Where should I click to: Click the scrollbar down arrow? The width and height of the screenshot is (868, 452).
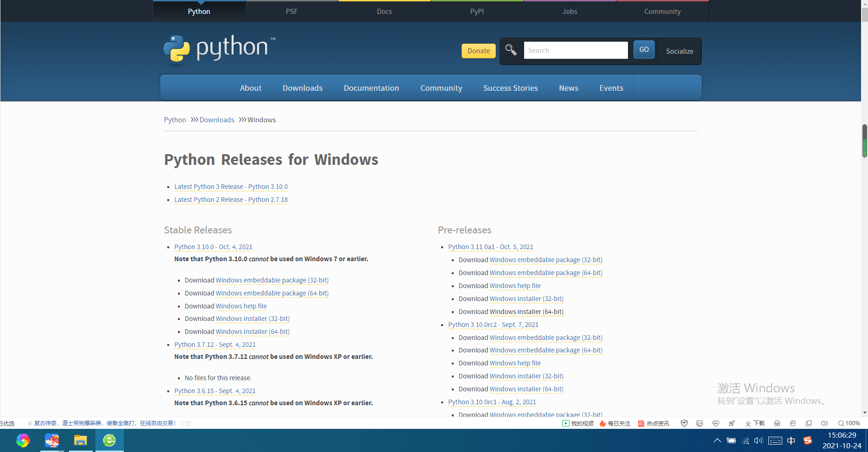pyautogui.click(x=864, y=413)
